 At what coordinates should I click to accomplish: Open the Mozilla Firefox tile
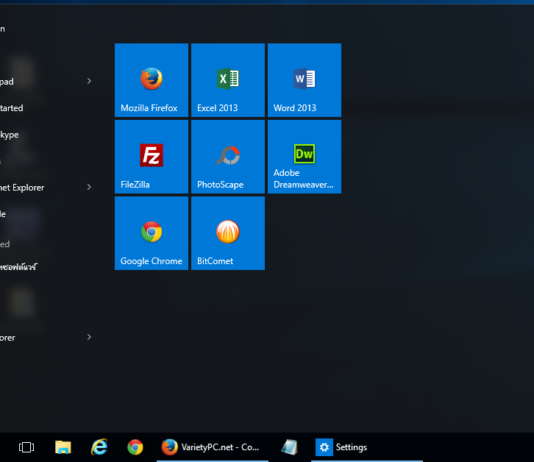(x=152, y=80)
